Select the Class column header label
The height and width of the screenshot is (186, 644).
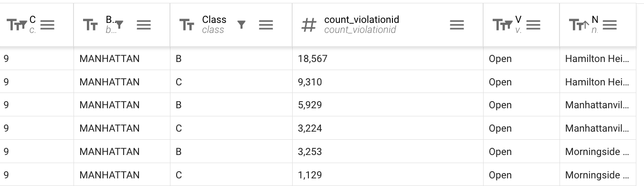pos(214,20)
